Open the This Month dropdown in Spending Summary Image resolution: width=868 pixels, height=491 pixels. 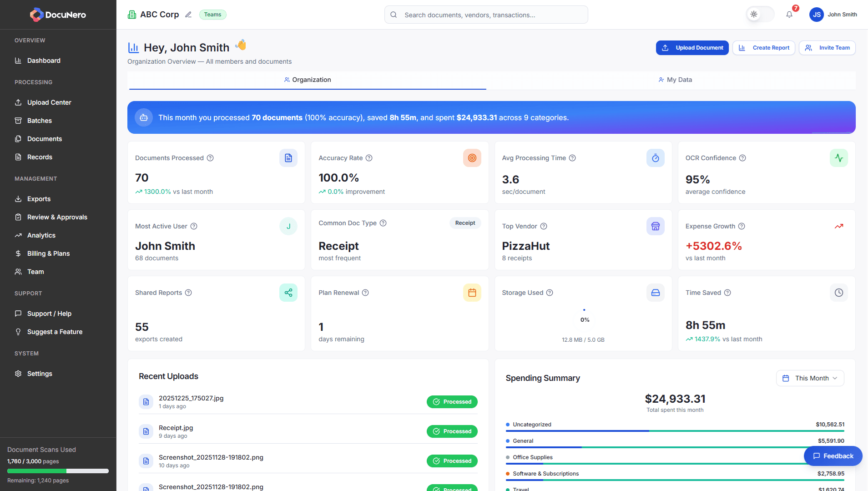click(810, 378)
